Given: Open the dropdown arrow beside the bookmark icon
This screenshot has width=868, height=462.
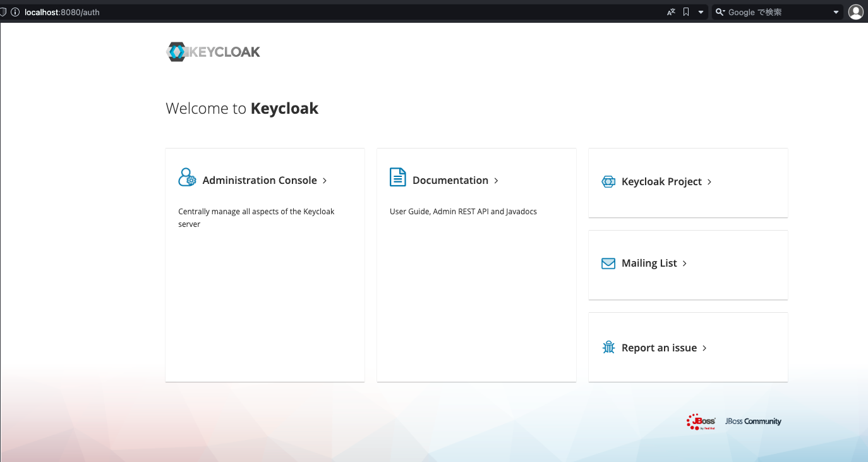Looking at the screenshot, I should pyautogui.click(x=701, y=11).
